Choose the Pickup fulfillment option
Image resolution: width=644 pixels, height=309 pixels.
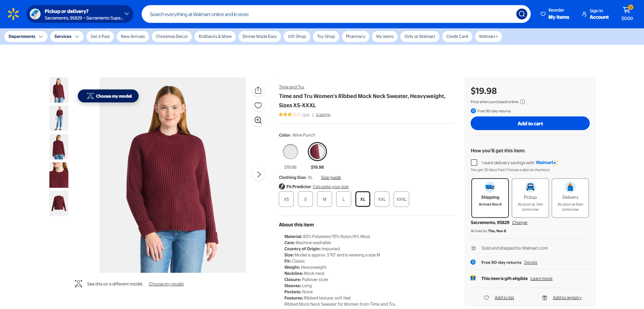tap(530, 198)
